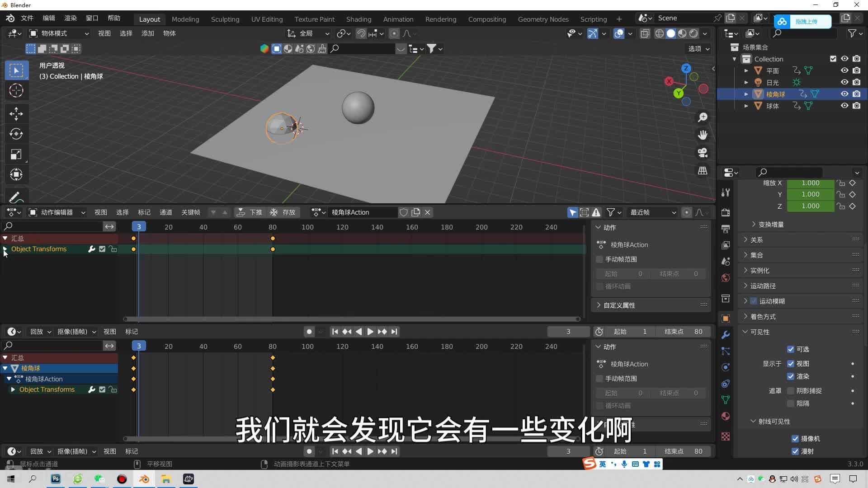Toggle fake user shield for 棱角球Action
Image resolution: width=868 pixels, height=488 pixels.
[404, 212]
